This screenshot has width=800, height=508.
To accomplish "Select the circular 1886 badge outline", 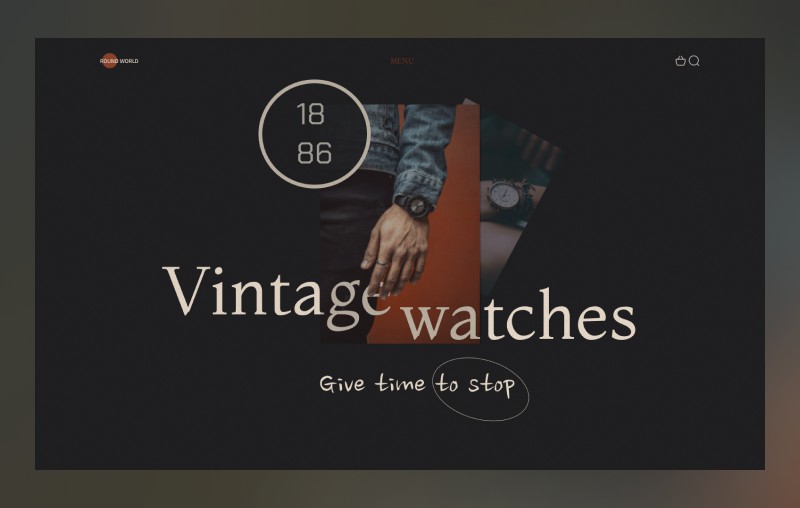I will tap(314, 134).
